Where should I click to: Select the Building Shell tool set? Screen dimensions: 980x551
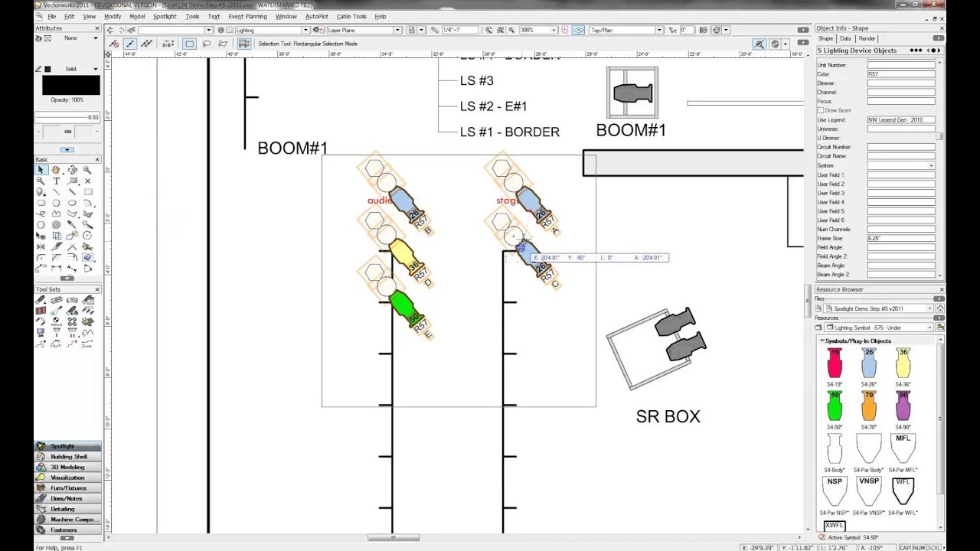click(68, 456)
